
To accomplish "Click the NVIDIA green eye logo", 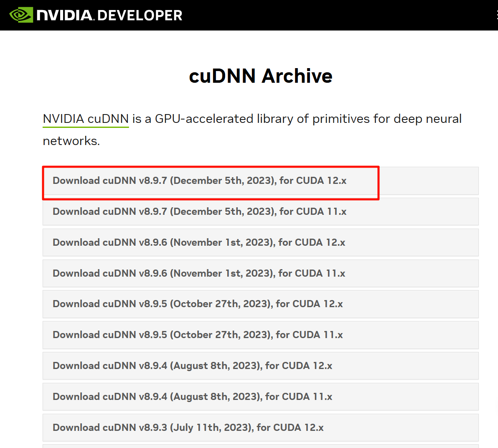I will coord(21,15).
